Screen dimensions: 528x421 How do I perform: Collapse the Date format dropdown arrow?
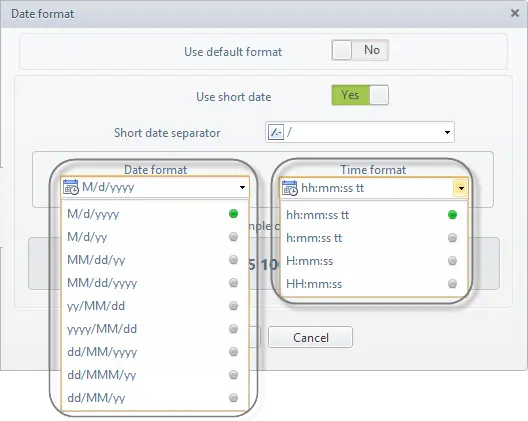point(242,187)
